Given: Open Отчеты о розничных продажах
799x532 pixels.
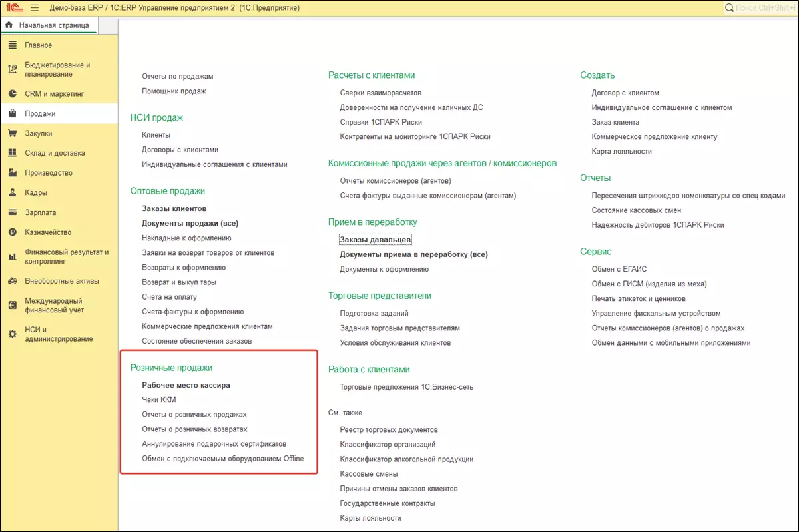Looking at the screenshot, I should 194,414.
